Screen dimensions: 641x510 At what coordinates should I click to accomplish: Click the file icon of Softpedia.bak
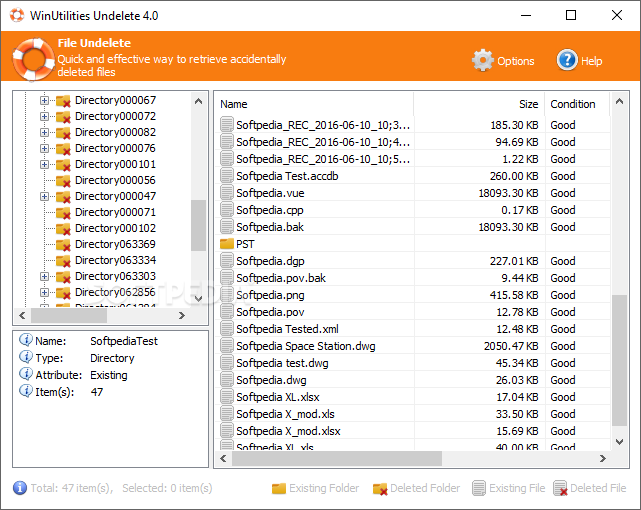coord(226,227)
